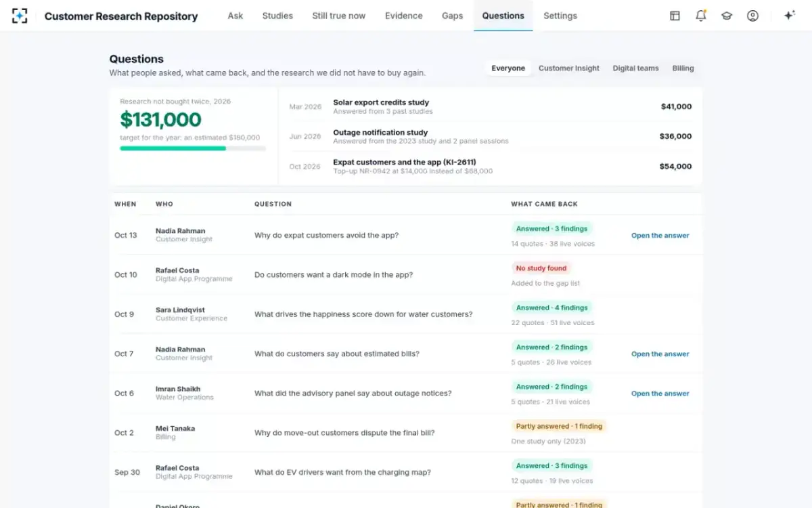Click '22 quotes · 51 live voices'
Screen dimensions: 812x508
pos(553,323)
